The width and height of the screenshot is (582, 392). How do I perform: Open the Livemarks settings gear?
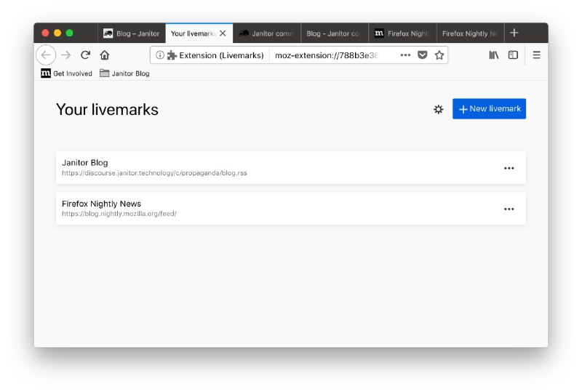pos(438,109)
